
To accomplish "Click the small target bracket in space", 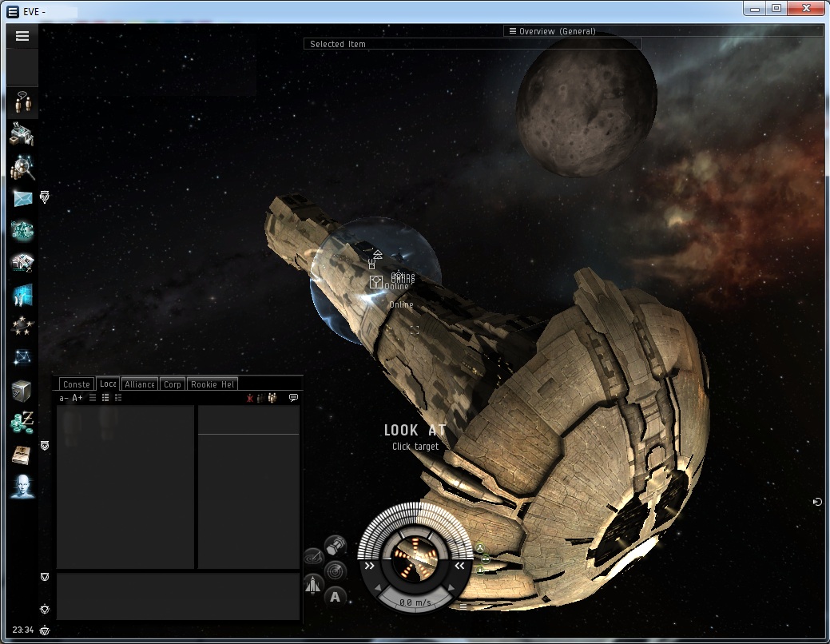I will [415, 330].
